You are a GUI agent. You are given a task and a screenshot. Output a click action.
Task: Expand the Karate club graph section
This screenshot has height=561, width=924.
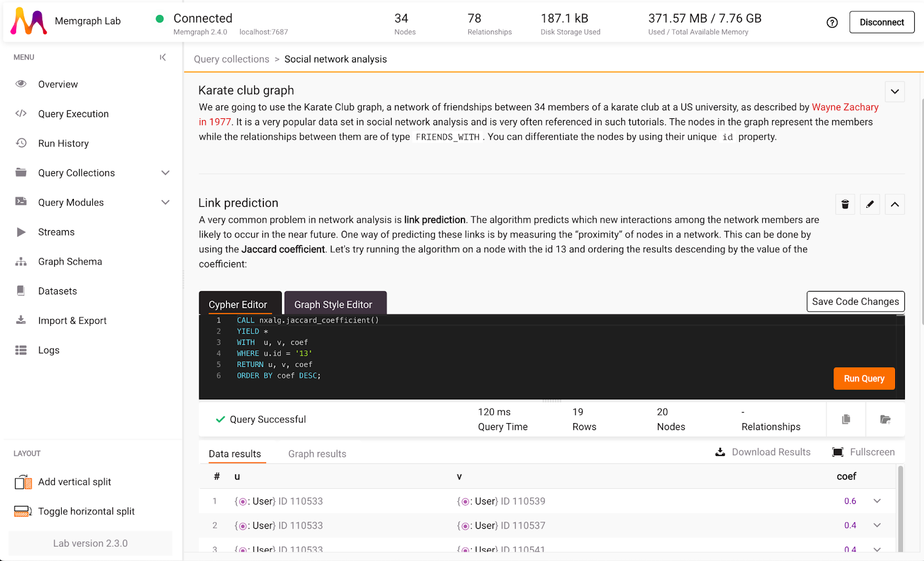coord(895,92)
